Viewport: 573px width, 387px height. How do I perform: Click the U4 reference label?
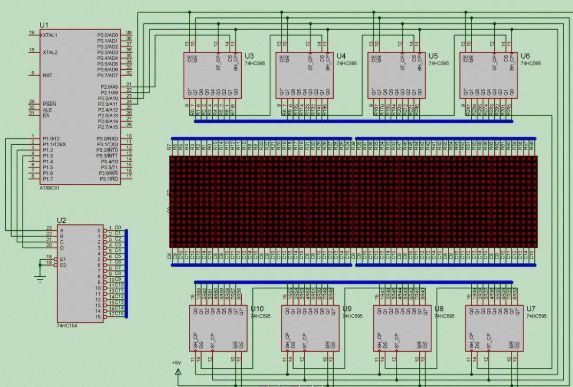341,56
